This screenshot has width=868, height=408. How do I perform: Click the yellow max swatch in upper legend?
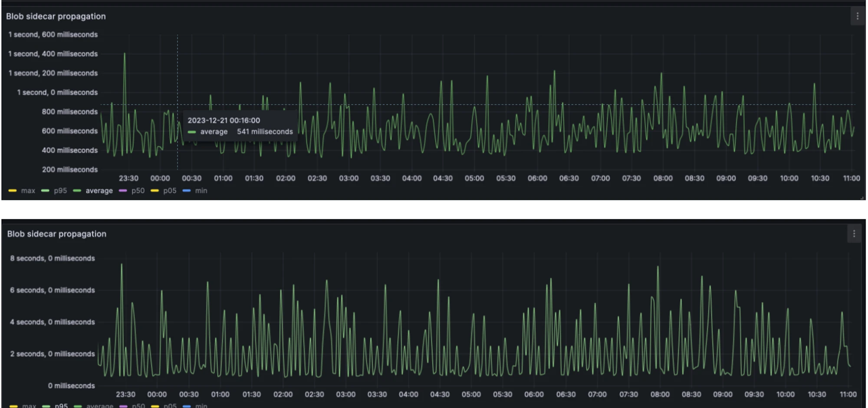13,191
